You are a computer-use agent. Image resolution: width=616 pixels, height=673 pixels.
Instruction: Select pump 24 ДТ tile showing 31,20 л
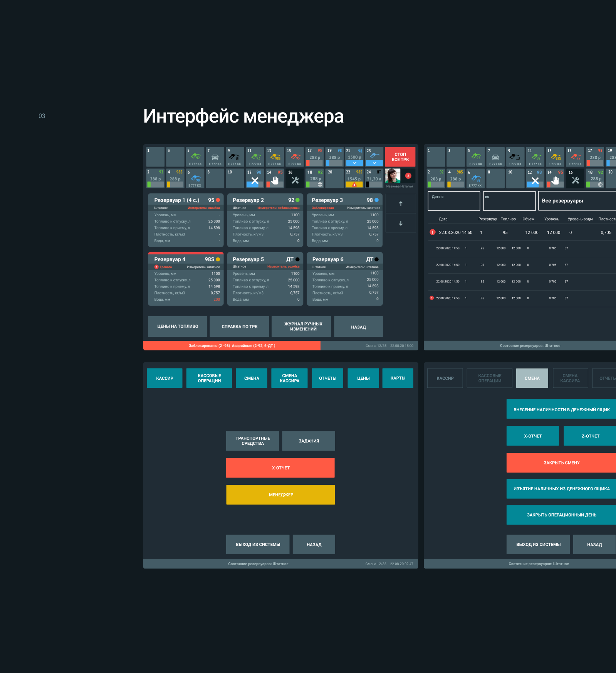pyautogui.click(x=373, y=178)
